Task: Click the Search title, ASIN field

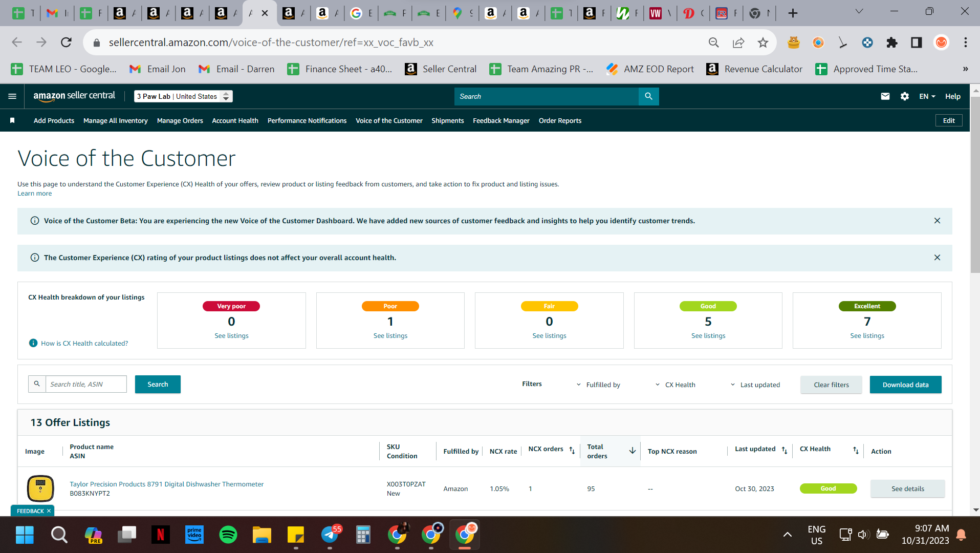Action: pos(86,384)
